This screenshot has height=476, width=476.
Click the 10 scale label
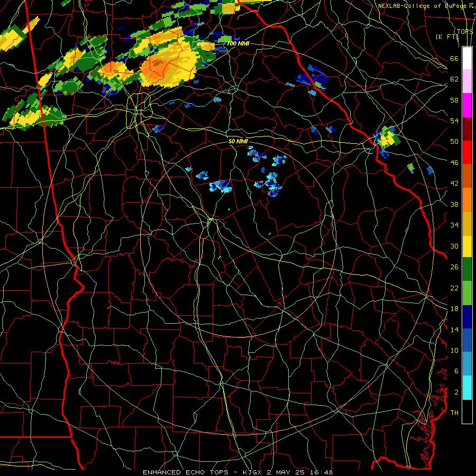pos(454,351)
